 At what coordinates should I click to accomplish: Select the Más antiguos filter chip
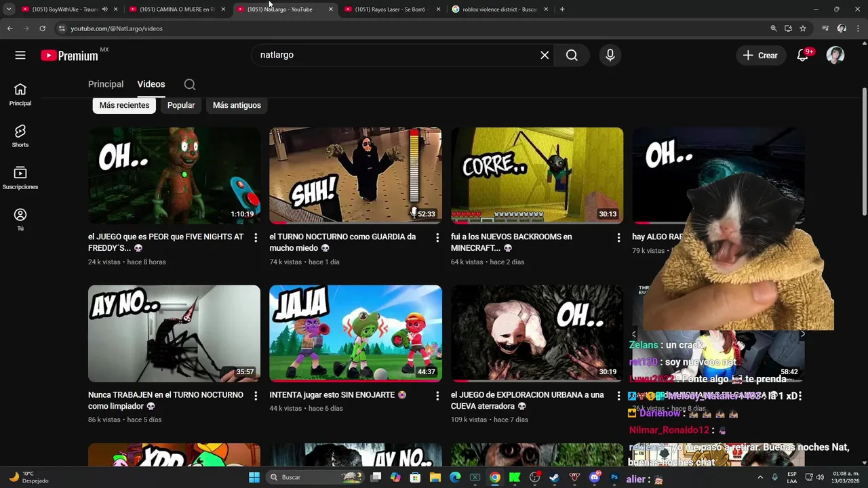tap(237, 105)
